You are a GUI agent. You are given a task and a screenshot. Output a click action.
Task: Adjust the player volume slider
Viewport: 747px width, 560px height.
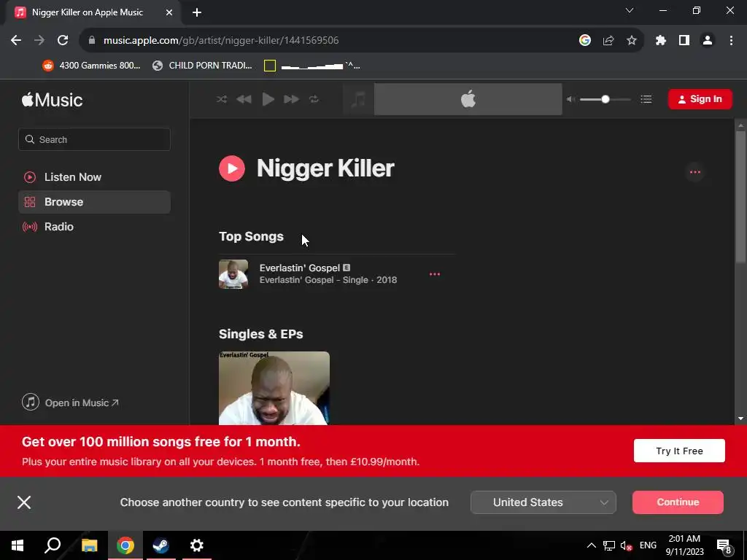pos(605,99)
